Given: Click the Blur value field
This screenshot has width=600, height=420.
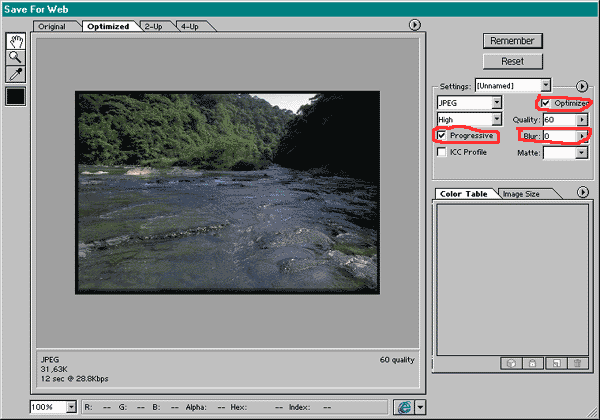Looking at the screenshot, I should click(560, 136).
